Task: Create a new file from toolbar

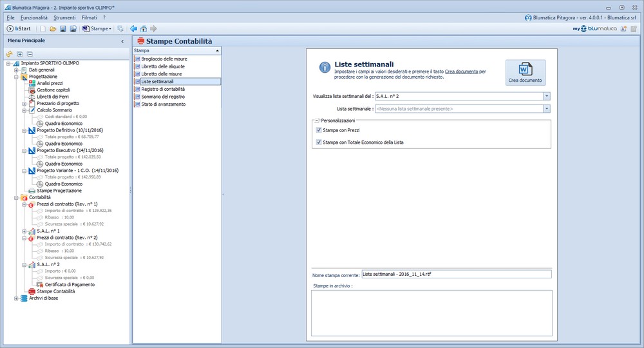Action: pyautogui.click(x=43, y=29)
